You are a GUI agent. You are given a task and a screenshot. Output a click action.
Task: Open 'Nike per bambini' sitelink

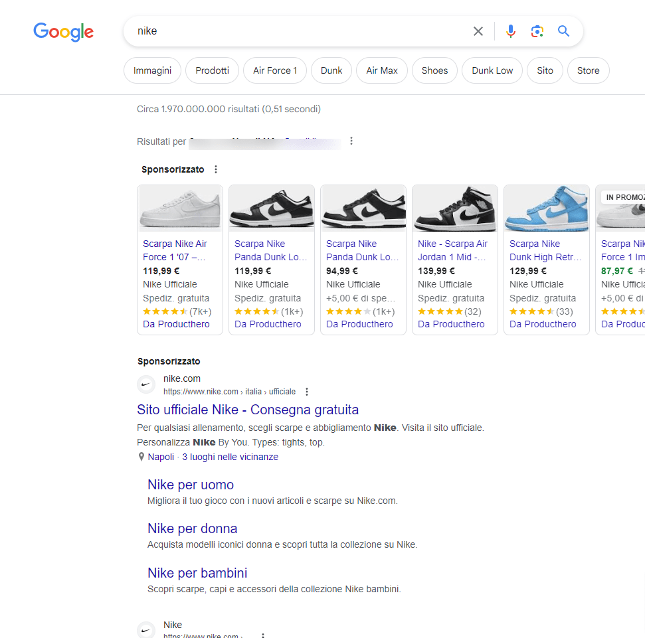coord(197,573)
